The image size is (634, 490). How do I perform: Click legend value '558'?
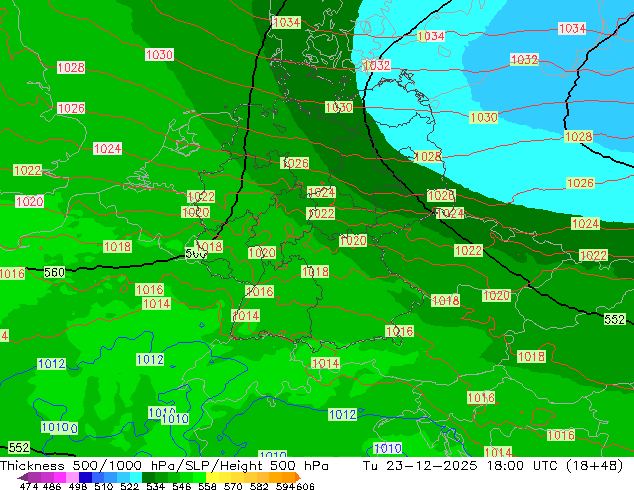tap(207, 486)
